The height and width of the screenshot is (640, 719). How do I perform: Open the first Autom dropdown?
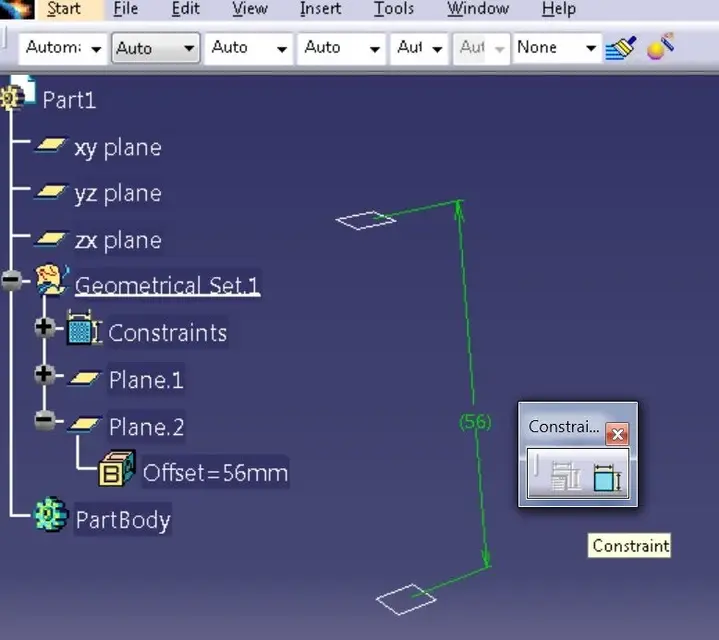[x=63, y=48]
